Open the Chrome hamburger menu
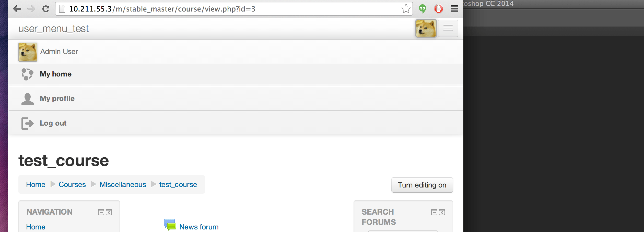The width and height of the screenshot is (644, 232). tap(454, 9)
